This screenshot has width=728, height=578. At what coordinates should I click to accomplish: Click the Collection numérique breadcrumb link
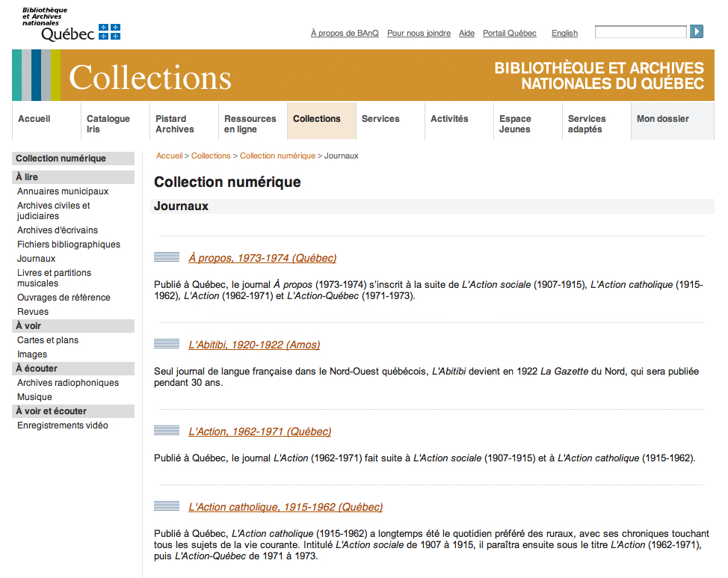tap(277, 156)
